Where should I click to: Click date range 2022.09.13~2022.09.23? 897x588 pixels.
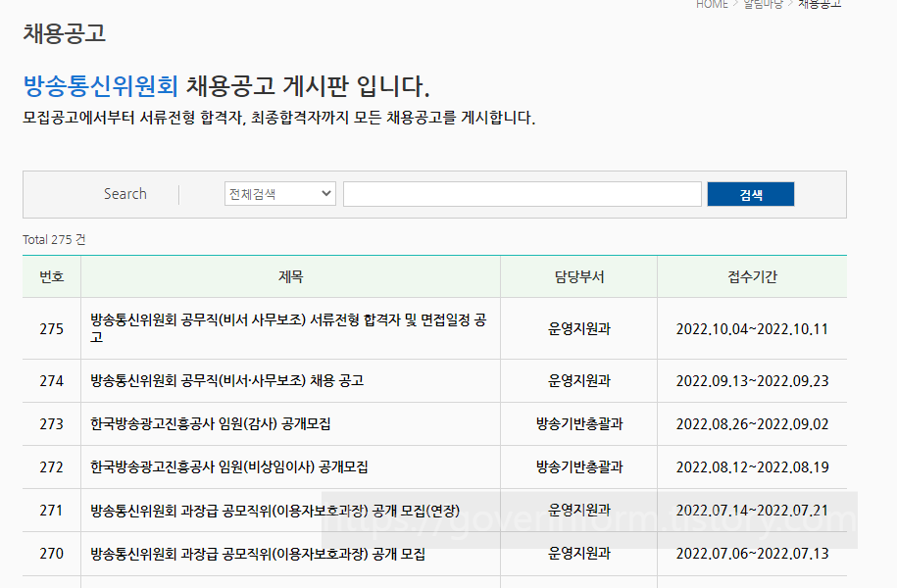(x=752, y=381)
